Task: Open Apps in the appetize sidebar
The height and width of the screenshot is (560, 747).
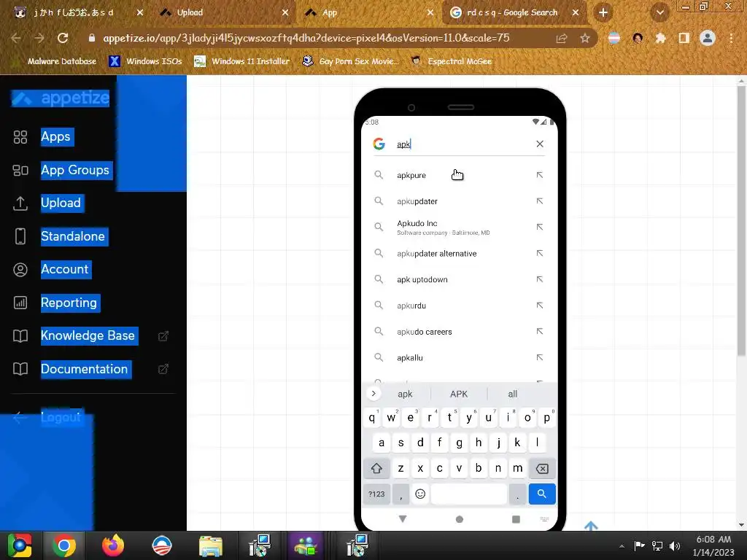Action: (x=56, y=136)
